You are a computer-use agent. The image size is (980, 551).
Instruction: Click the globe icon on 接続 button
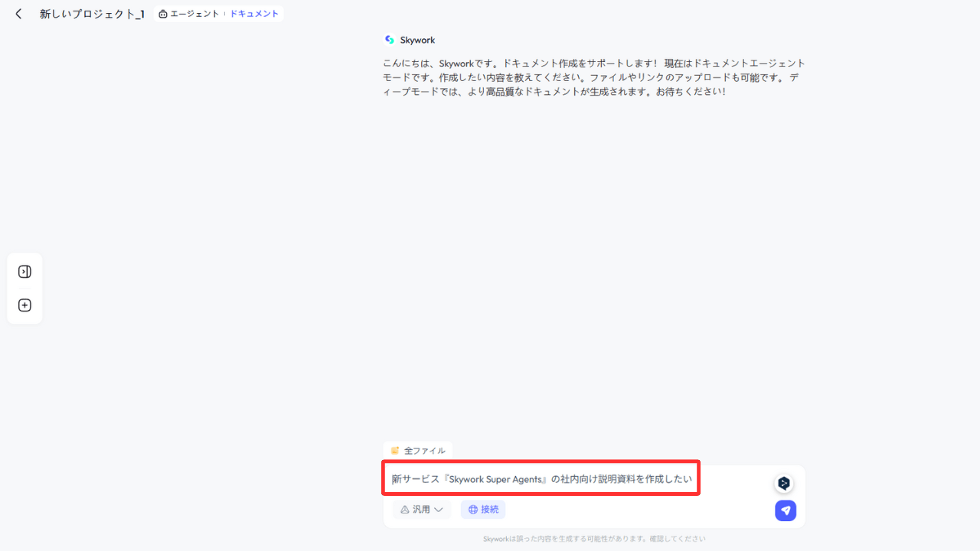(x=473, y=510)
